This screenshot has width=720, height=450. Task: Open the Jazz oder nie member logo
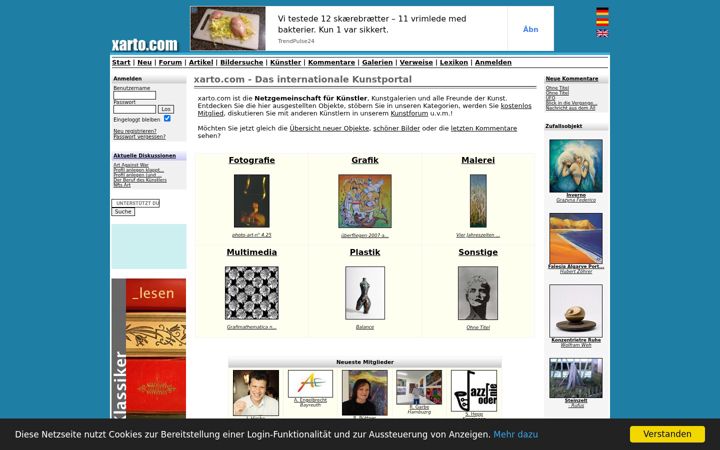pos(474,391)
